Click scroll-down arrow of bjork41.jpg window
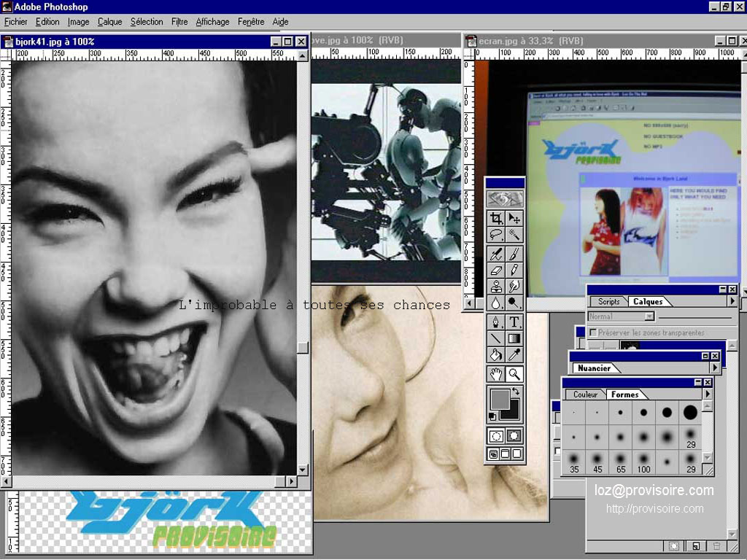This screenshot has width=747, height=560. [x=303, y=470]
